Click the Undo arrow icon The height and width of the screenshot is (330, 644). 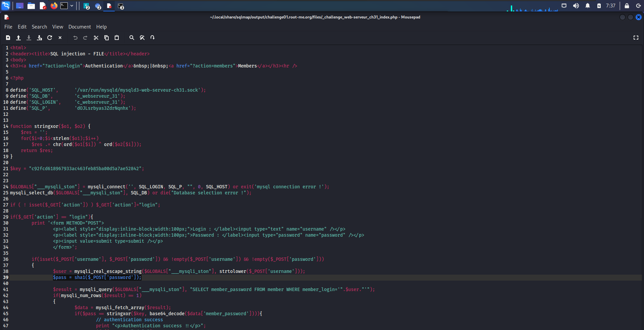[75, 38]
